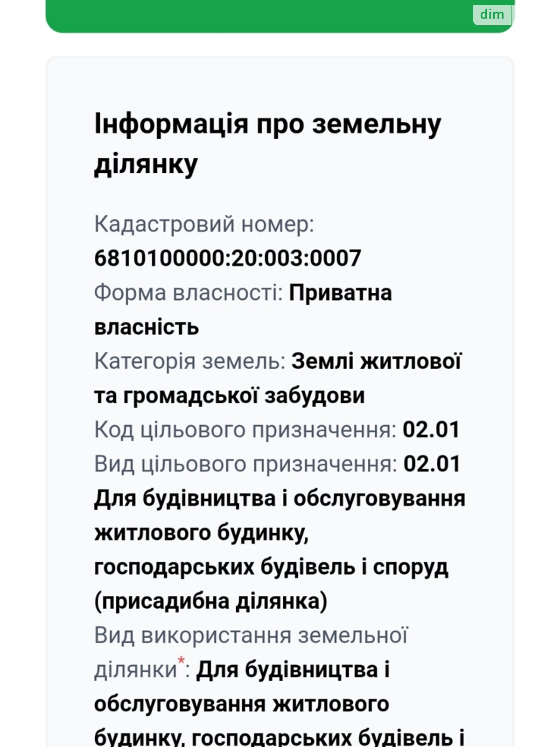Click the line Для будівництва і обслуговування

(x=280, y=498)
